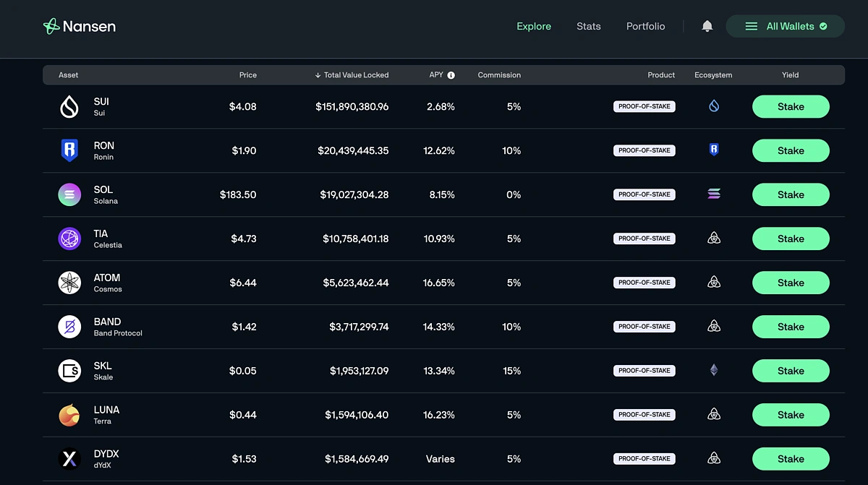Click the Commission column header

point(499,75)
